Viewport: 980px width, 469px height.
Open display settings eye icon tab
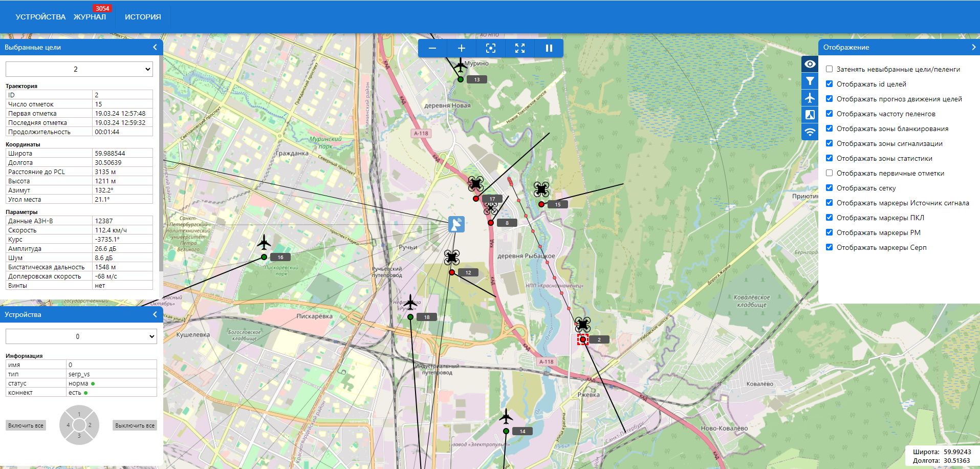point(810,64)
